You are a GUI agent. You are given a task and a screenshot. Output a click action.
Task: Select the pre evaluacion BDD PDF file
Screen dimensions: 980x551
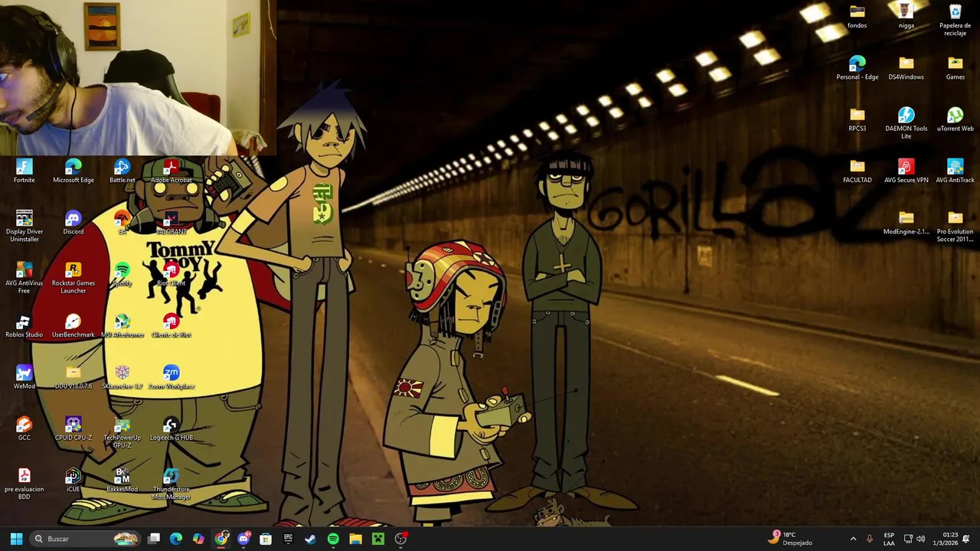pos(24,483)
